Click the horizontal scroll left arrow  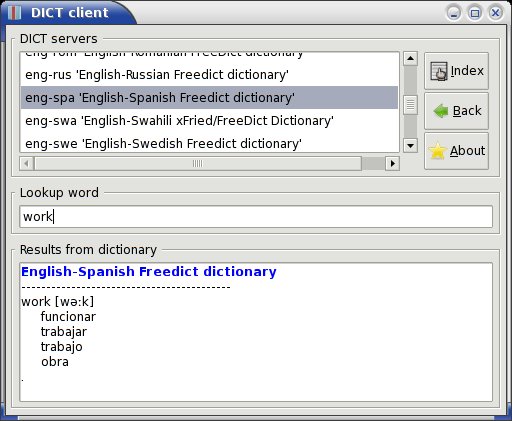27,163
